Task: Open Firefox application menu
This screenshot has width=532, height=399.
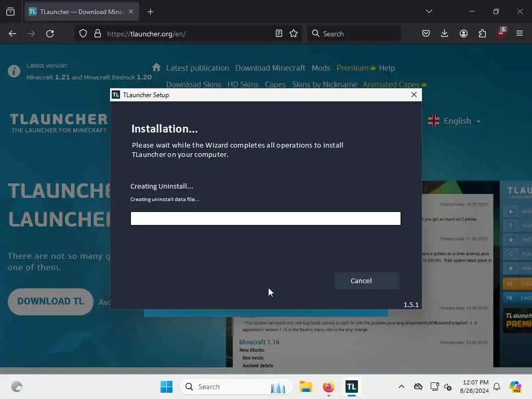Action: (x=520, y=34)
